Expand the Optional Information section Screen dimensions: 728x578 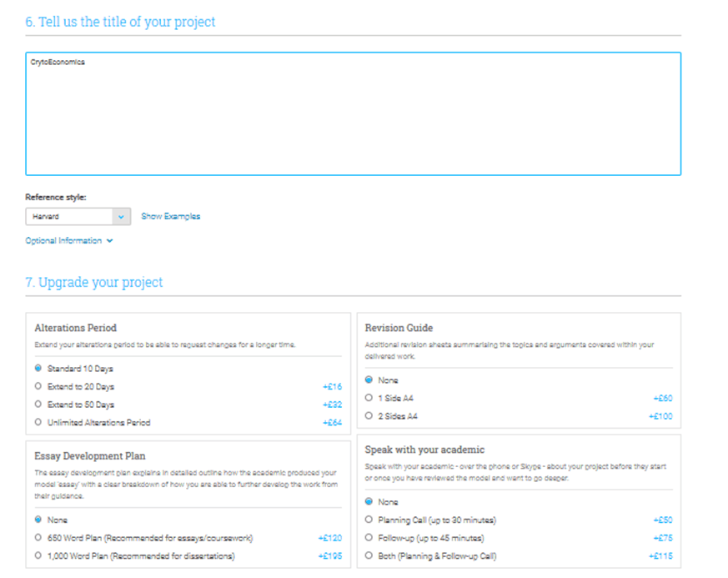[63, 241]
